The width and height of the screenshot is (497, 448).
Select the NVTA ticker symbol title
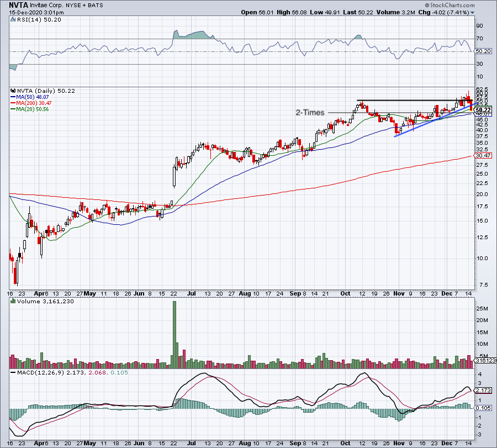point(18,5)
